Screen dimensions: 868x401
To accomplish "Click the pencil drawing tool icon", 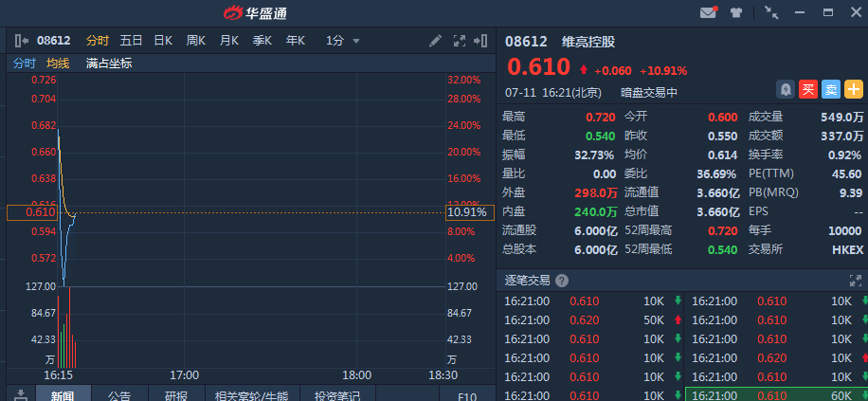I will tap(435, 41).
